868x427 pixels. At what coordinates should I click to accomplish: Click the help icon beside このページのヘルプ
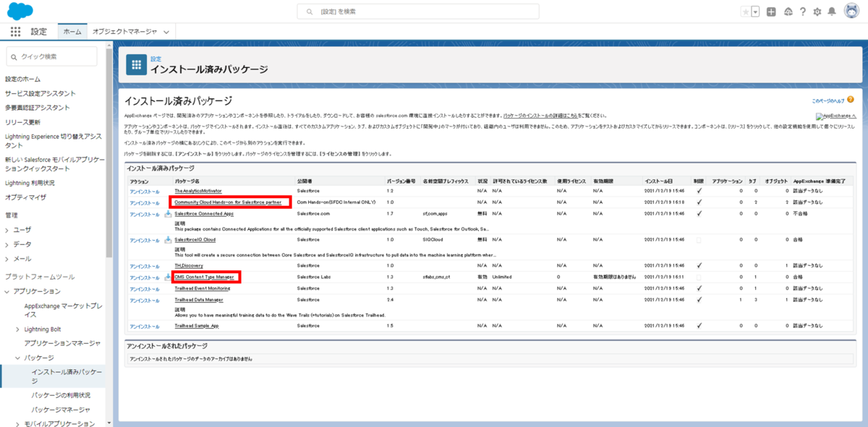point(851,100)
